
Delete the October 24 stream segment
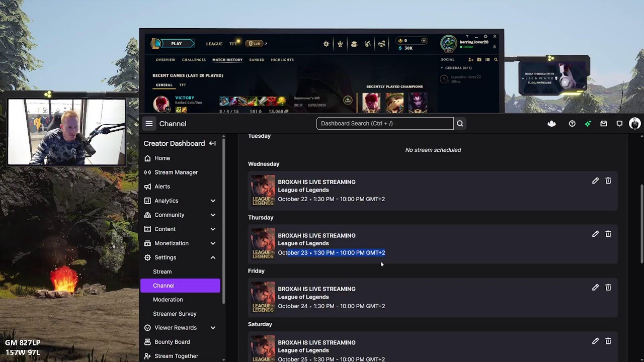608,287
